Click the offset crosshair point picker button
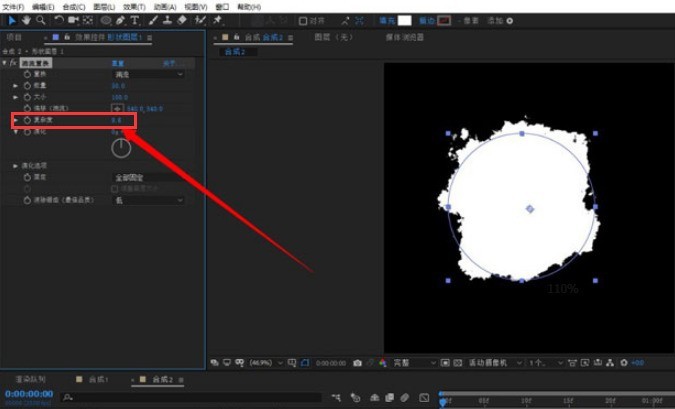This screenshot has height=409, width=675. pyautogui.click(x=117, y=108)
